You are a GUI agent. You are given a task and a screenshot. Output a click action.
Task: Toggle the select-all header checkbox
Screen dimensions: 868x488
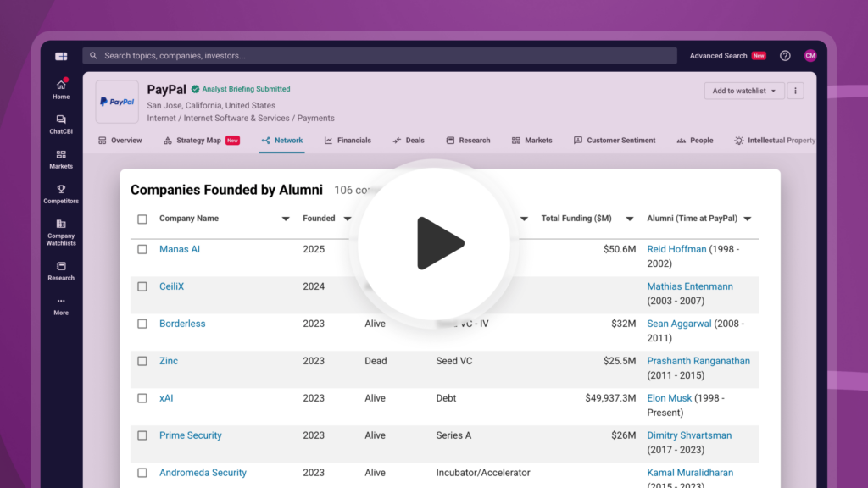click(142, 219)
